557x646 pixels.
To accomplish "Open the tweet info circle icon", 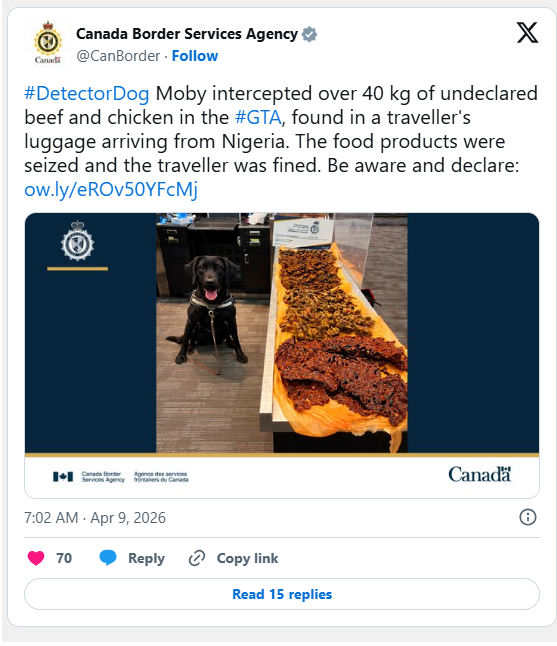I will pos(528,517).
